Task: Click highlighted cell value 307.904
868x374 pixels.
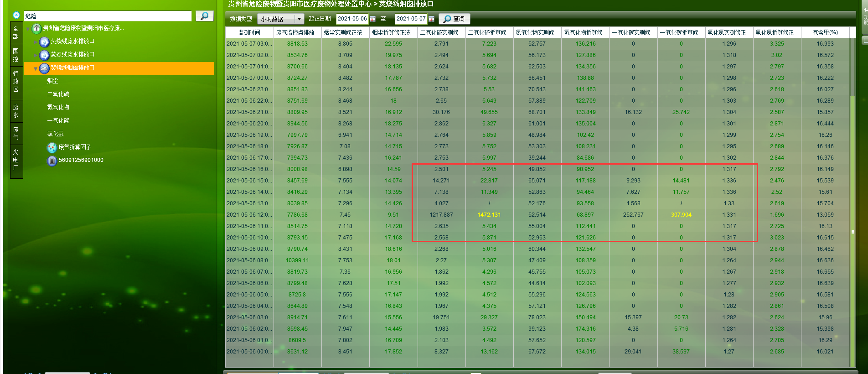Action: (681, 215)
